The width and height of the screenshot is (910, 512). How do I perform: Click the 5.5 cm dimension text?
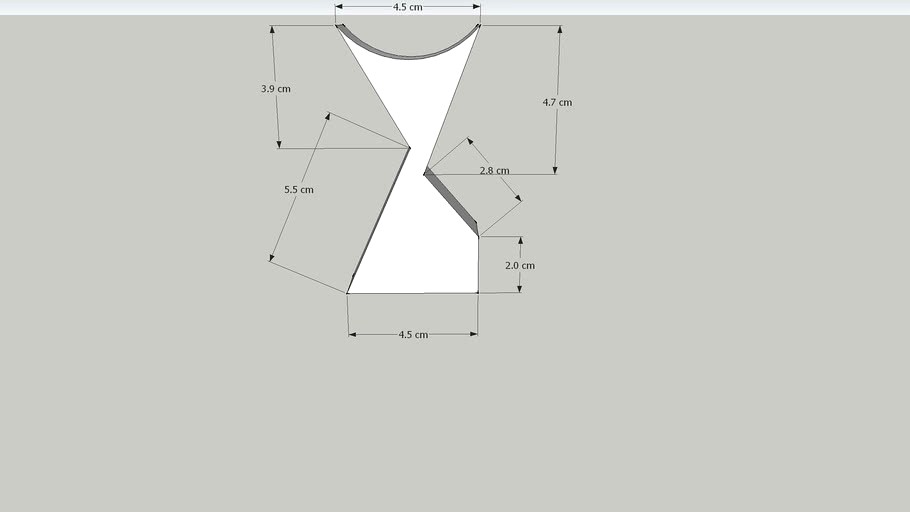(x=299, y=189)
